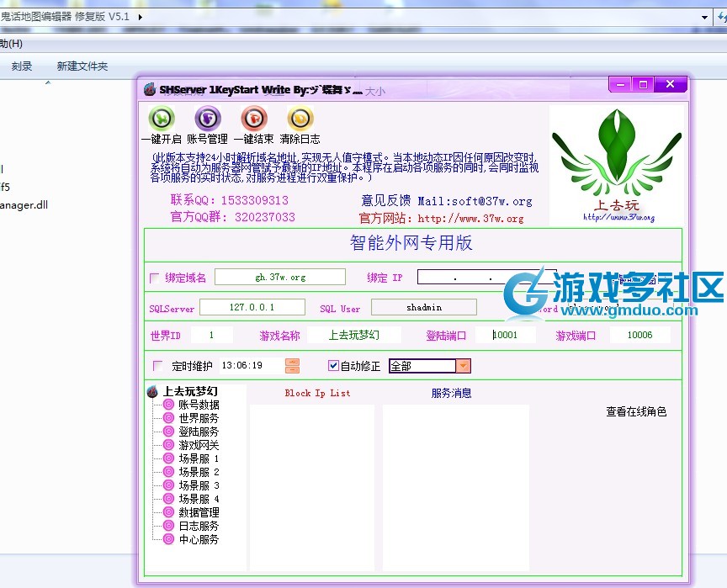Select 场景服 1 in the service tree
727x588 pixels.
pyautogui.click(x=199, y=458)
